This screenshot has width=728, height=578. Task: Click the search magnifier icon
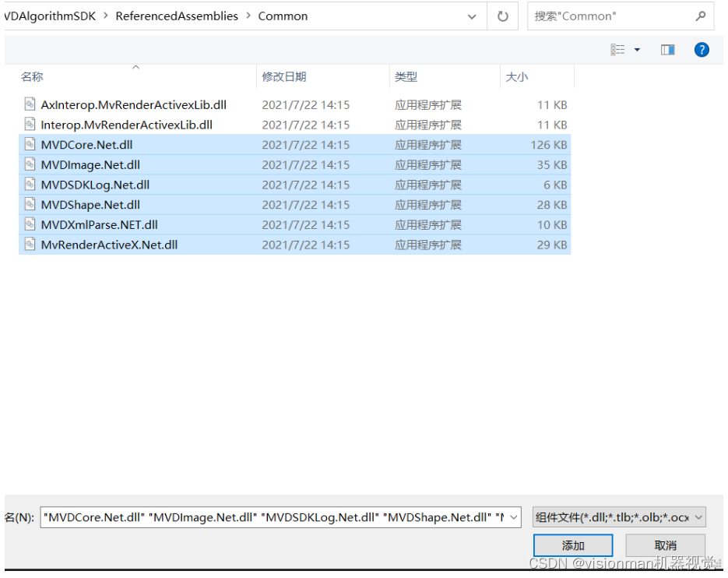[x=701, y=16]
